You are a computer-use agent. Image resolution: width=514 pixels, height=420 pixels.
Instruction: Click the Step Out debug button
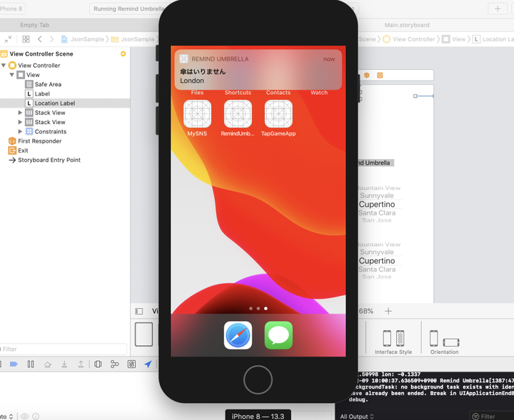[x=81, y=364]
